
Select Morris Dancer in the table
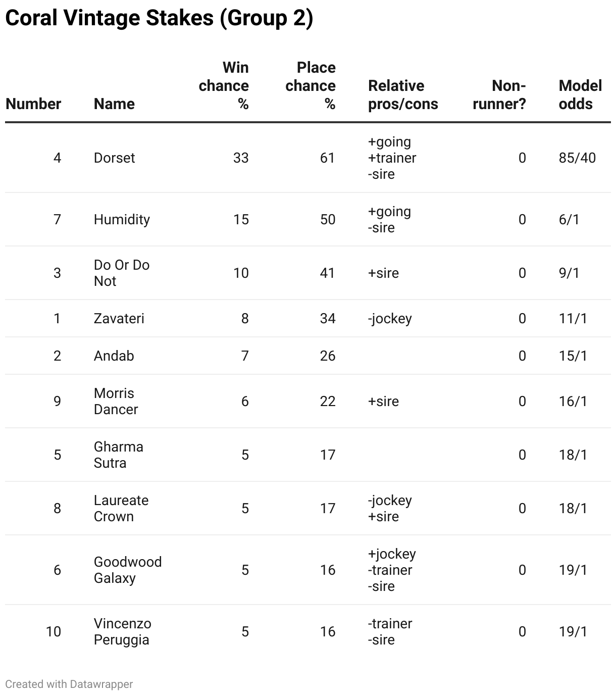pos(116,402)
